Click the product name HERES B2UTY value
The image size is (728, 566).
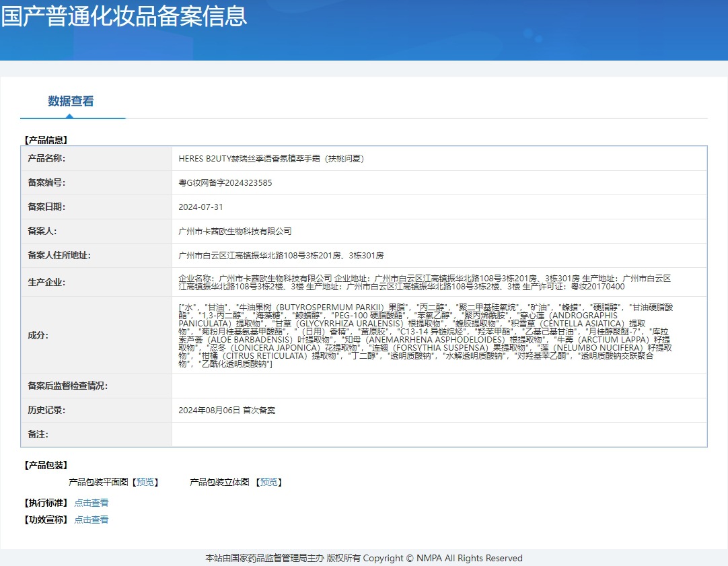[x=271, y=159]
